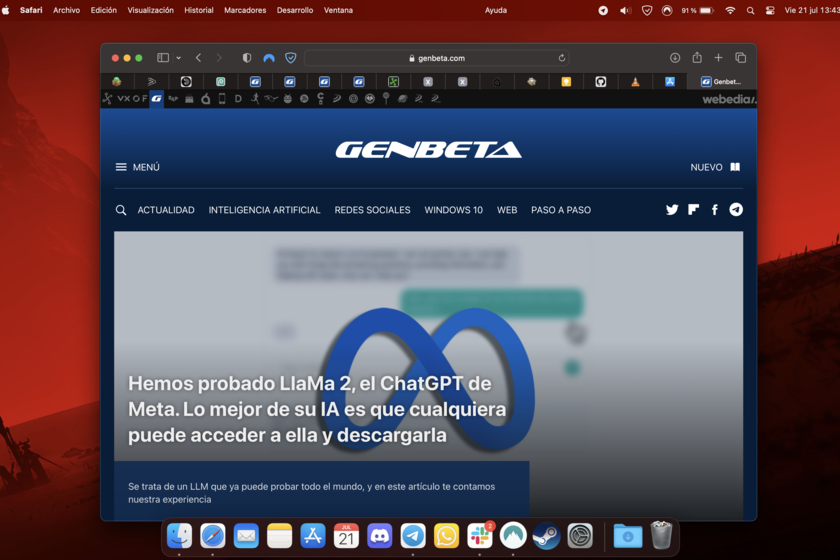Switch to the VLC cone tab

tap(635, 81)
